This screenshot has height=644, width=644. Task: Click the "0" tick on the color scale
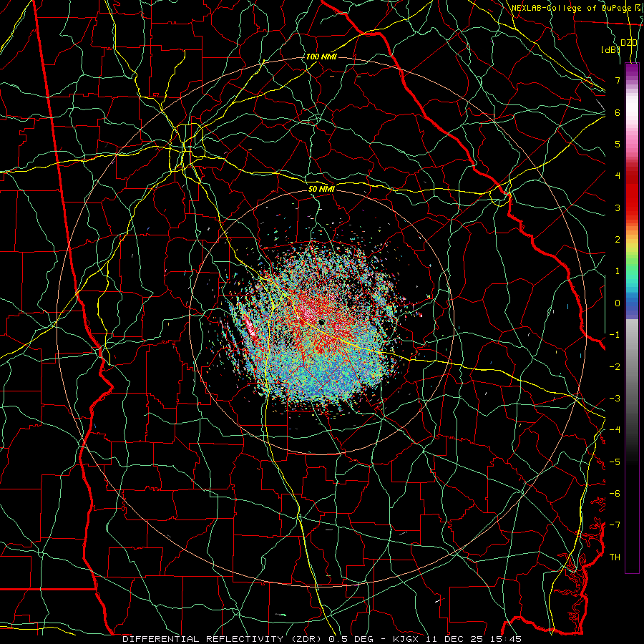coord(618,303)
